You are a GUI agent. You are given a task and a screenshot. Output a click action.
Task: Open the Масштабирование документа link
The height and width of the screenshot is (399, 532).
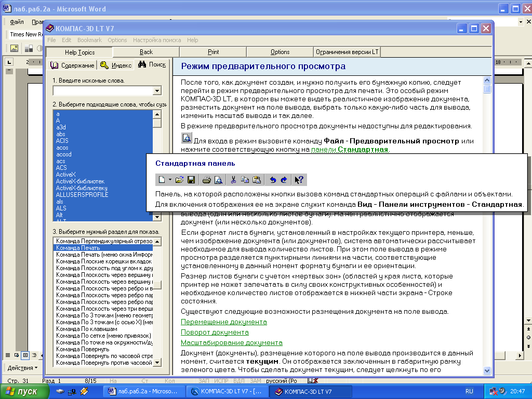coord(231,343)
